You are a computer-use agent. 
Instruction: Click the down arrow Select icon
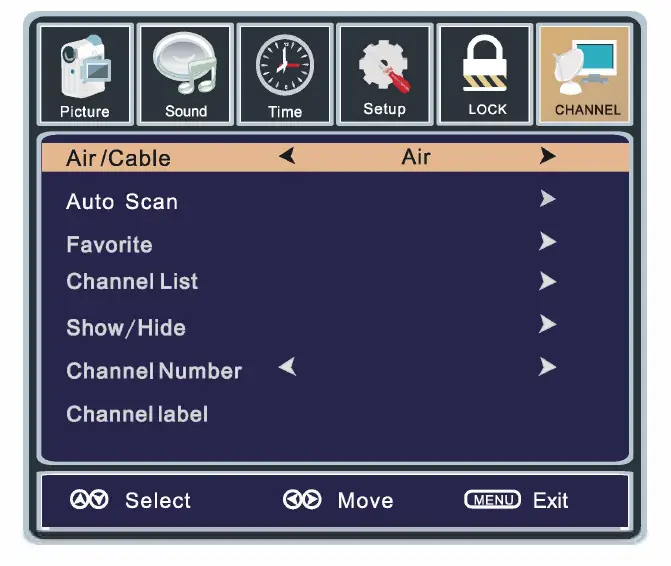coord(99,500)
